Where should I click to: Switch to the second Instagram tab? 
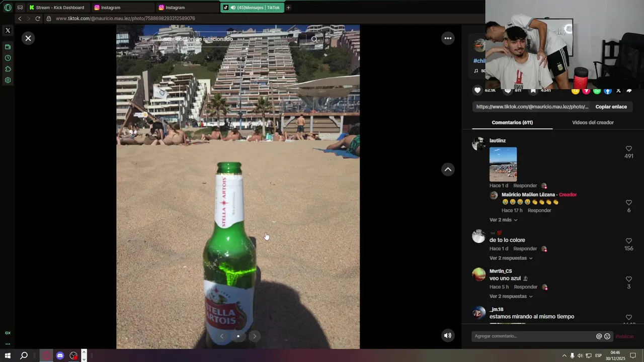[x=187, y=8]
